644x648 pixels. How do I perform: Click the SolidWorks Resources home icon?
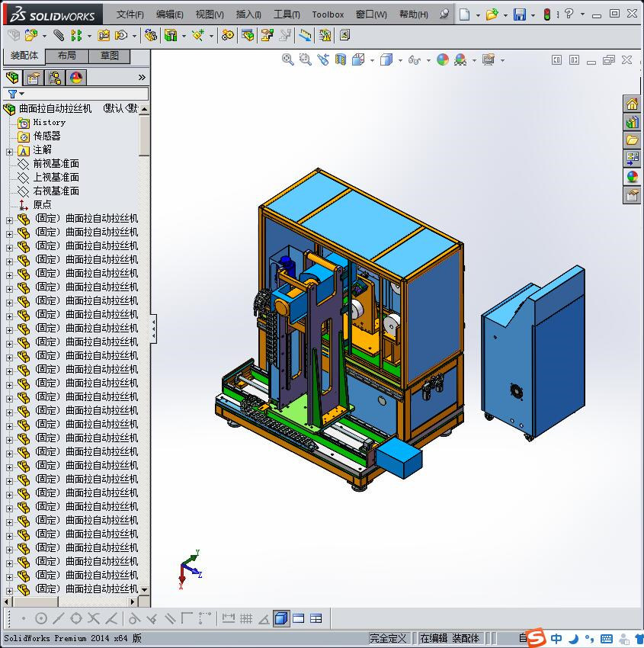[632, 104]
